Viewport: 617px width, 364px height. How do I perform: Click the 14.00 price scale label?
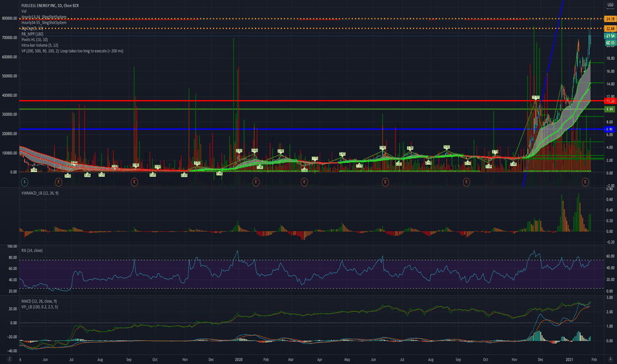click(x=610, y=84)
